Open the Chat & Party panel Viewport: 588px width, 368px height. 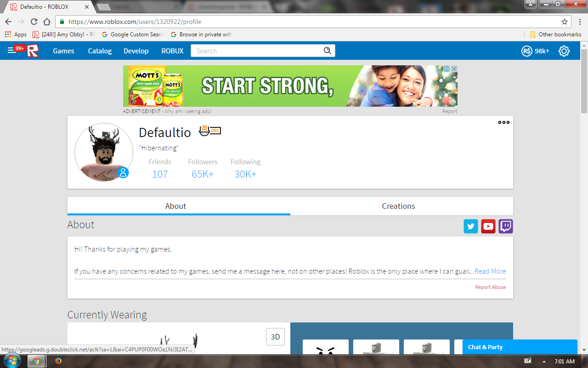pos(520,347)
